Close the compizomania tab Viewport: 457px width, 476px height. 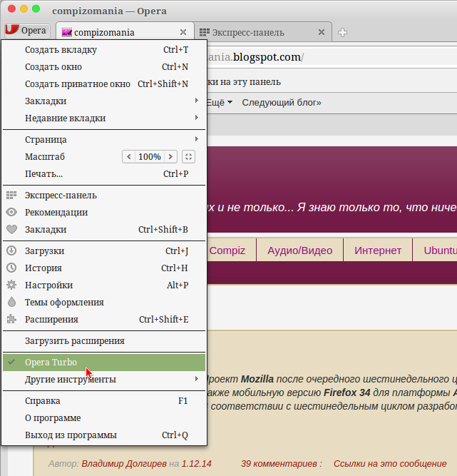[x=183, y=32]
